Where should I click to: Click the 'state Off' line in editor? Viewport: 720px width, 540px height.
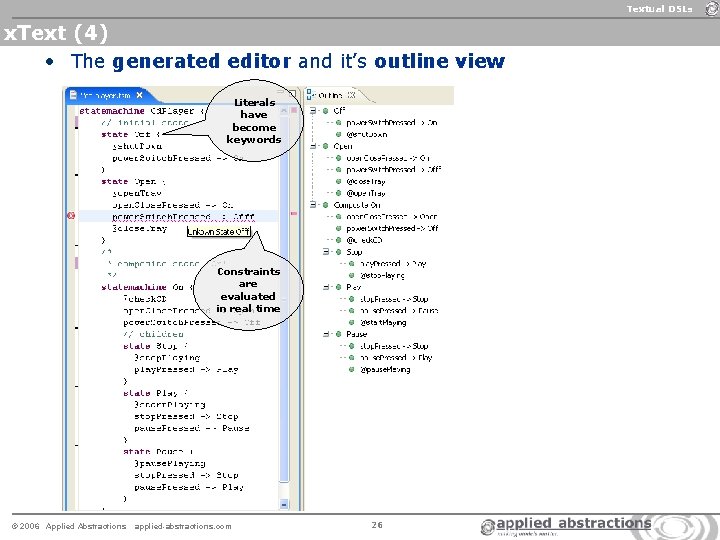tap(130, 135)
